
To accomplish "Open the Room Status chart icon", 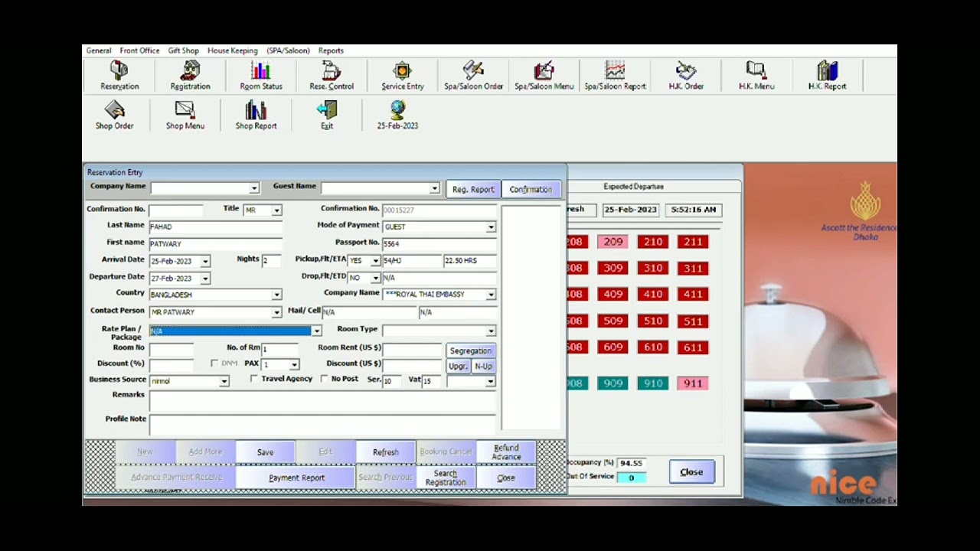I will click(261, 77).
